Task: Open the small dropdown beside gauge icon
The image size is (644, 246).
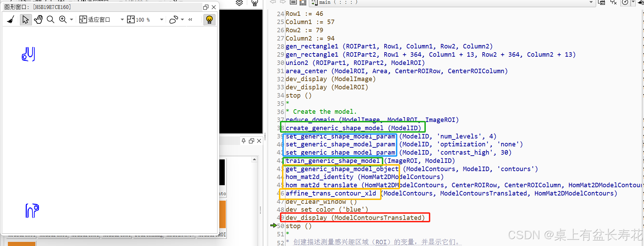Action: click(633, 2)
